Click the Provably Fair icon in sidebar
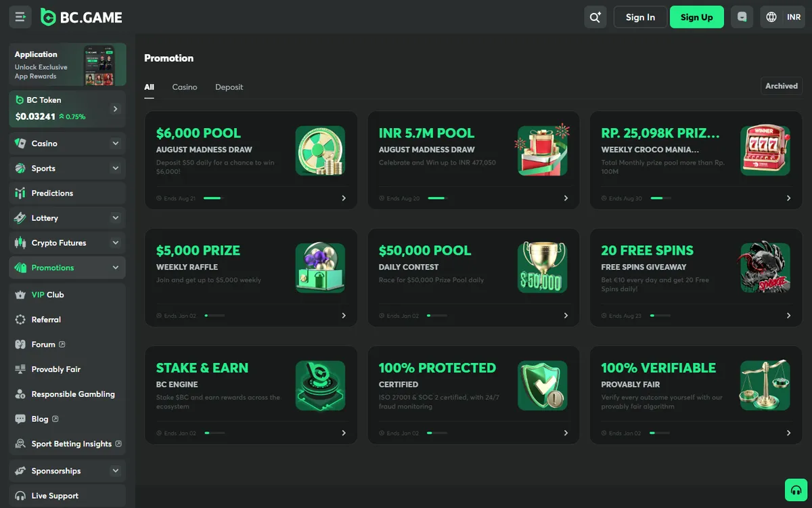The width and height of the screenshot is (812, 508). (20, 369)
